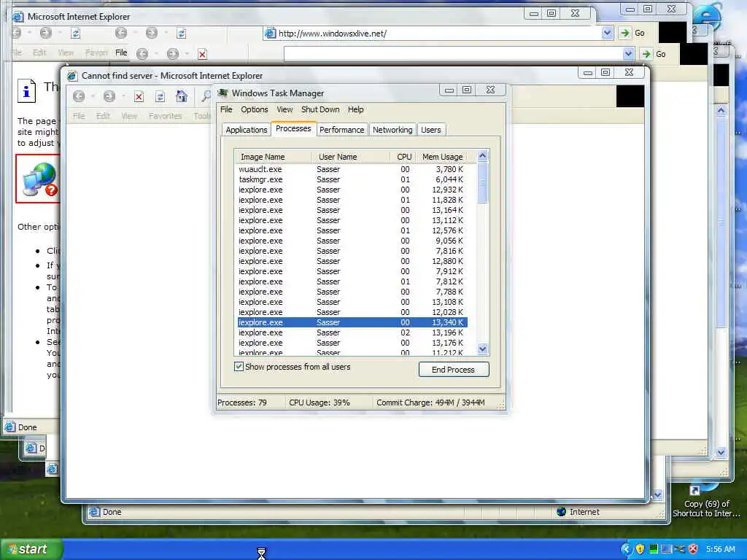Click Refresh icon in Cannot find server window
The image size is (747, 560).
pyautogui.click(x=160, y=97)
